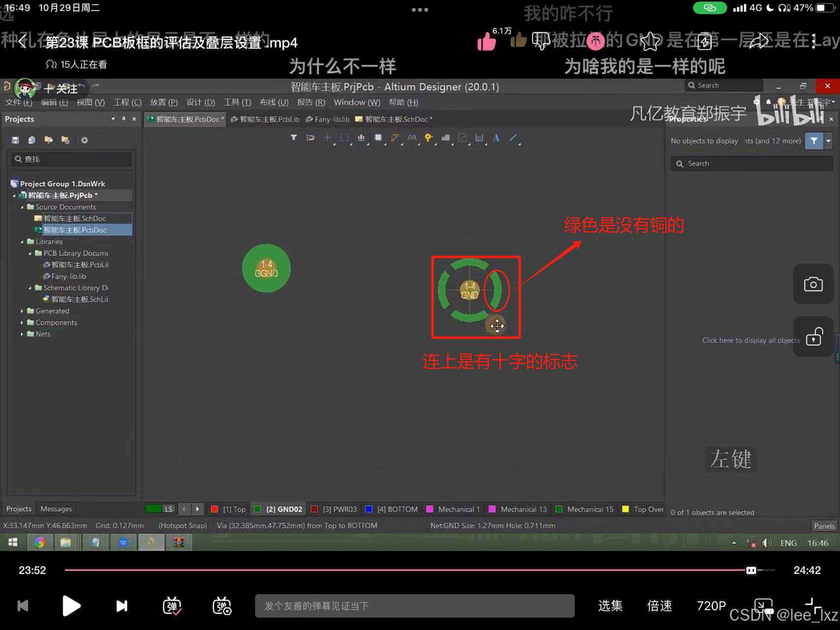Tap the coin donate icon

coord(595,42)
